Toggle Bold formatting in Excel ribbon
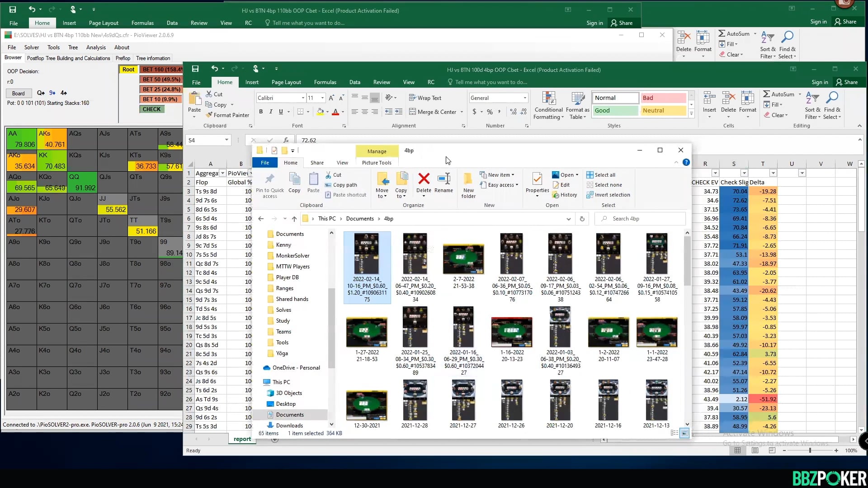This screenshot has height=488, width=868. (x=261, y=112)
